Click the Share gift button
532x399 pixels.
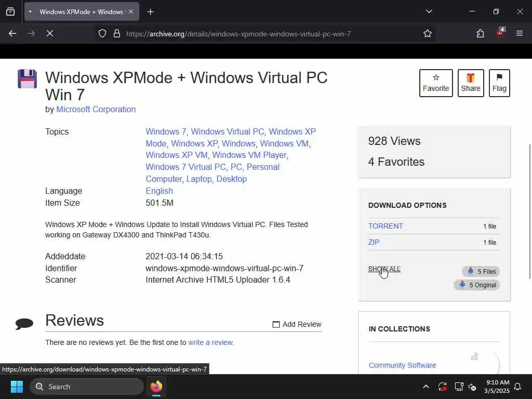click(x=471, y=83)
